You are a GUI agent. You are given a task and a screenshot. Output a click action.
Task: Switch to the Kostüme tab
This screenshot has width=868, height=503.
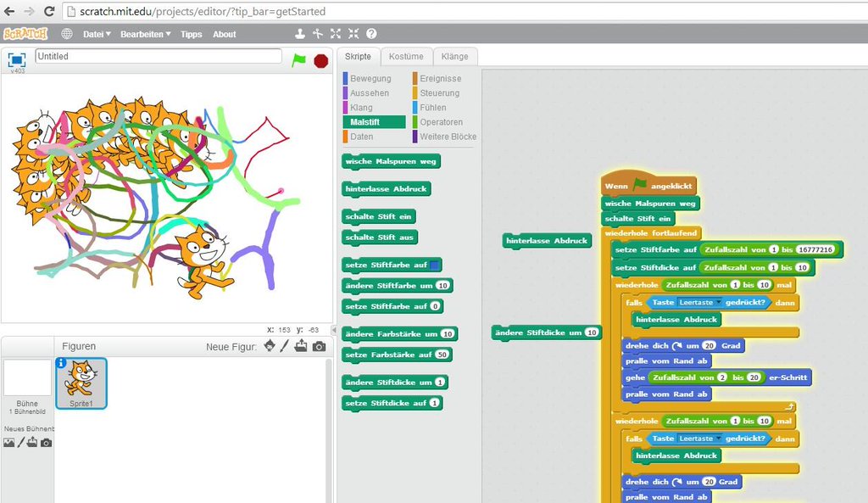click(406, 57)
